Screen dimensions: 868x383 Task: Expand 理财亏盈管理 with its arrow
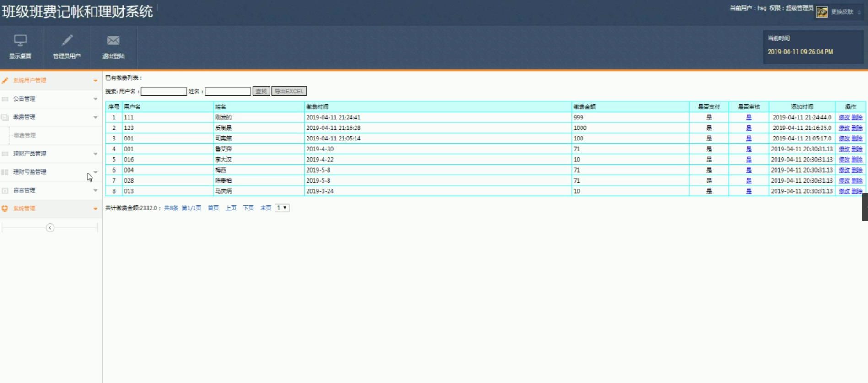pyautogui.click(x=95, y=172)
